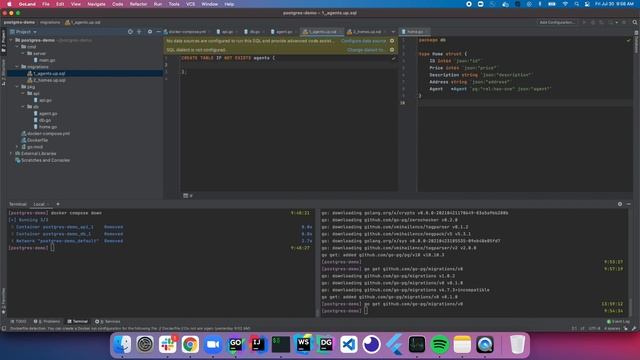
Task: Add a new terminal session tab
Action: tap(58, 204)
